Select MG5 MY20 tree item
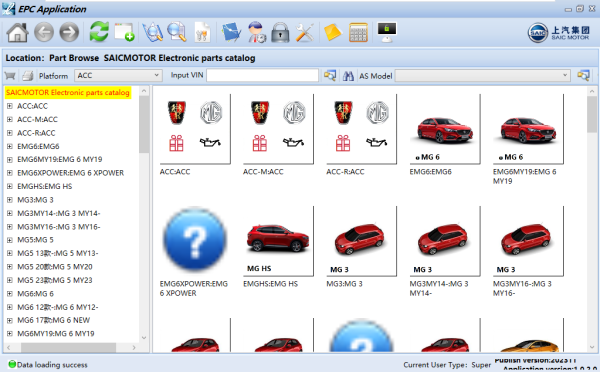Screen dimensions: 600x372 [x=55, y=267]
